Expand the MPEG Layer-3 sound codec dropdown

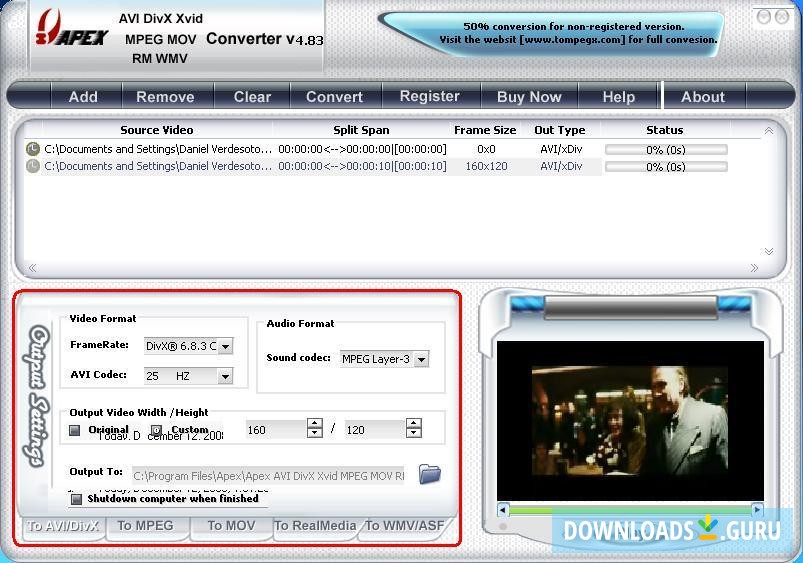(x=421, y=360)
